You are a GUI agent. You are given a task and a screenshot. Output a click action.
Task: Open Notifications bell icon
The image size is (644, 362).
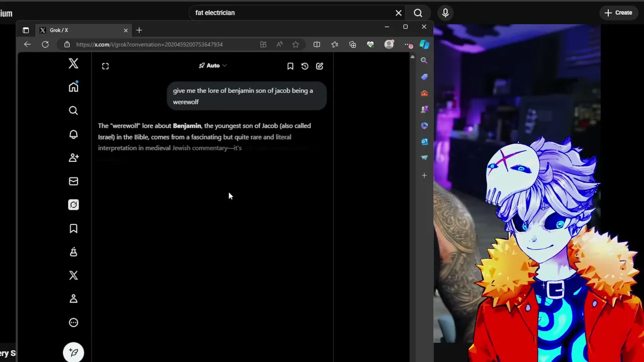[73, 134]
